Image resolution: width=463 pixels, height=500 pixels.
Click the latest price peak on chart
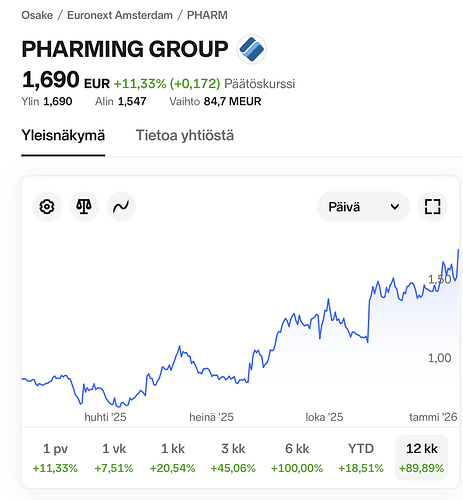point(458,250)
